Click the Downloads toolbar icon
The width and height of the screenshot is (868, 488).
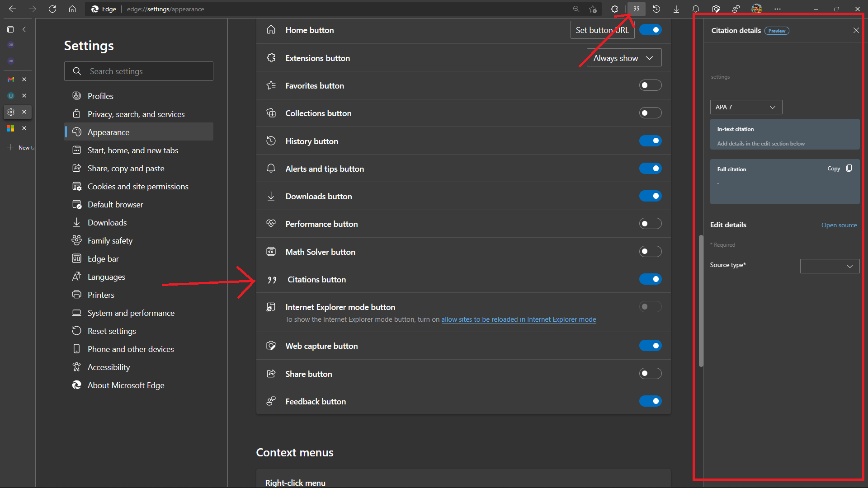[676, 9]
